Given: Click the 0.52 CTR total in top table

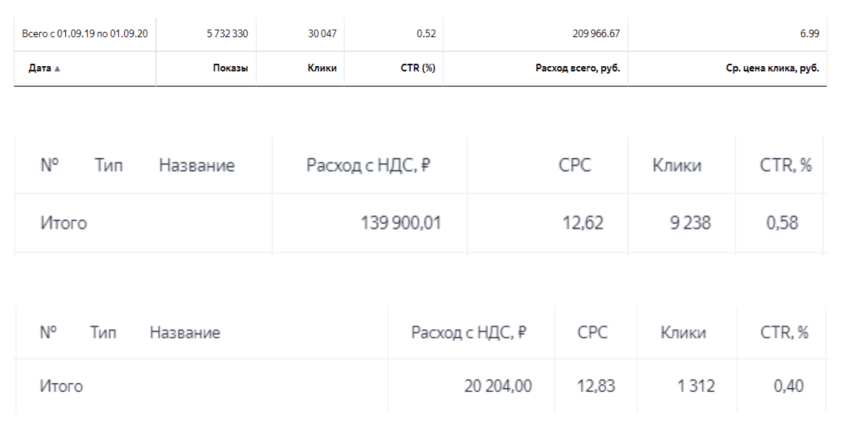Looking at the screenshot, I should pyautogui.click(x=426, y=34).
